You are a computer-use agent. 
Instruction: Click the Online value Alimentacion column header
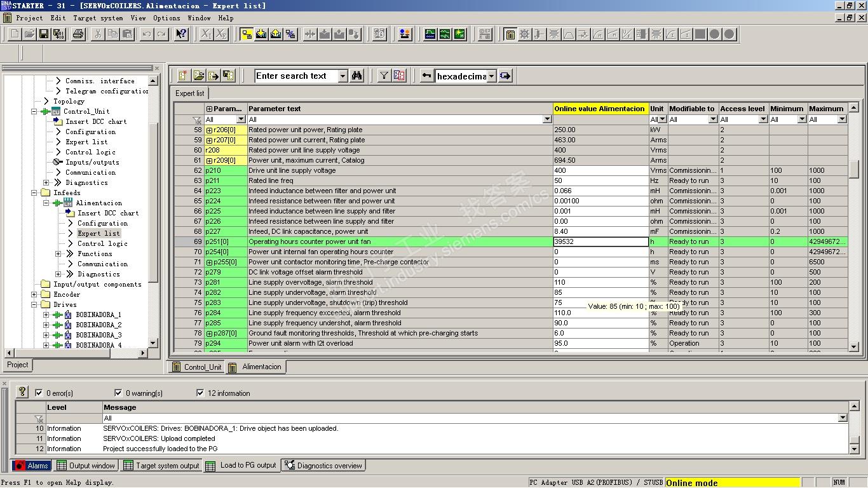(x=600, y=109)
